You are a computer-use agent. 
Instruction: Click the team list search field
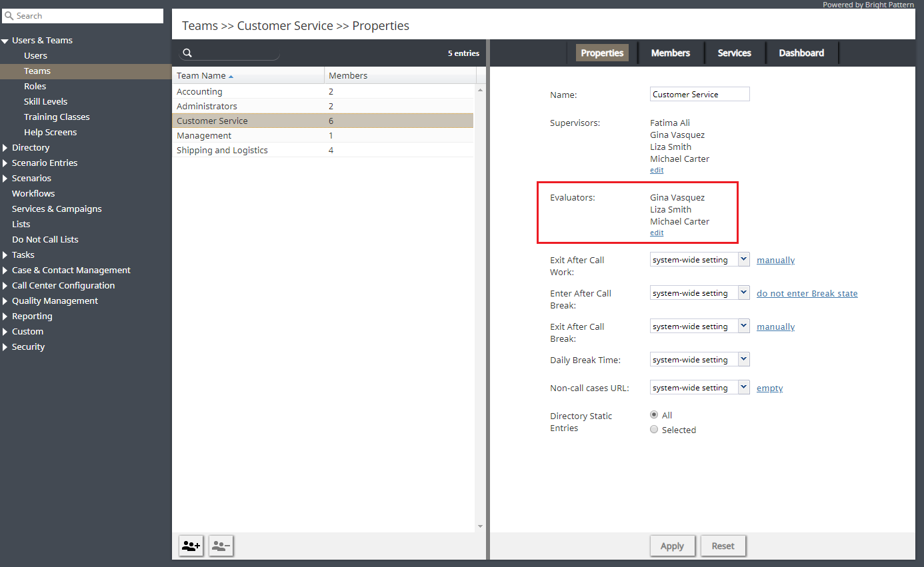[x=229, y=53]
